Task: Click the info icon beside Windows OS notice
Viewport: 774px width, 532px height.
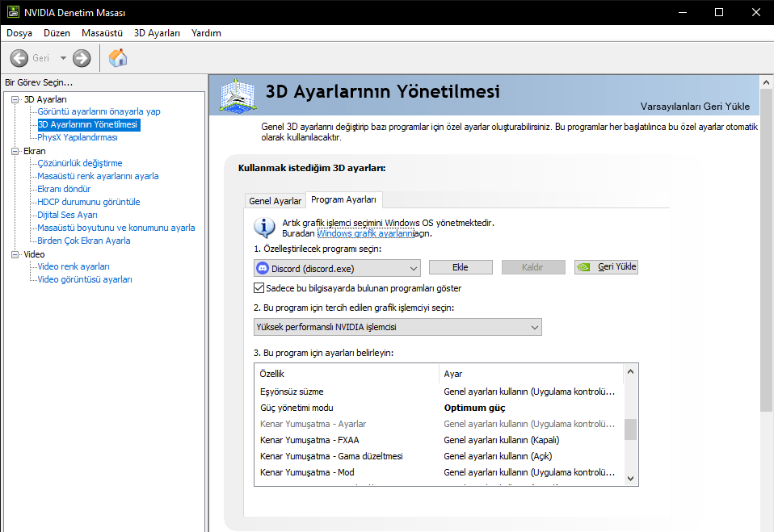Action: tap(264, 228)
